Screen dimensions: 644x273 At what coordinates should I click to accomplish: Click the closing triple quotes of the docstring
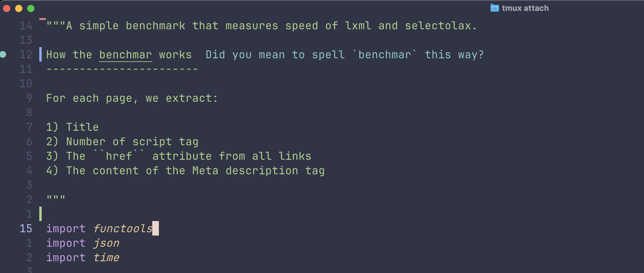(56, 198)
